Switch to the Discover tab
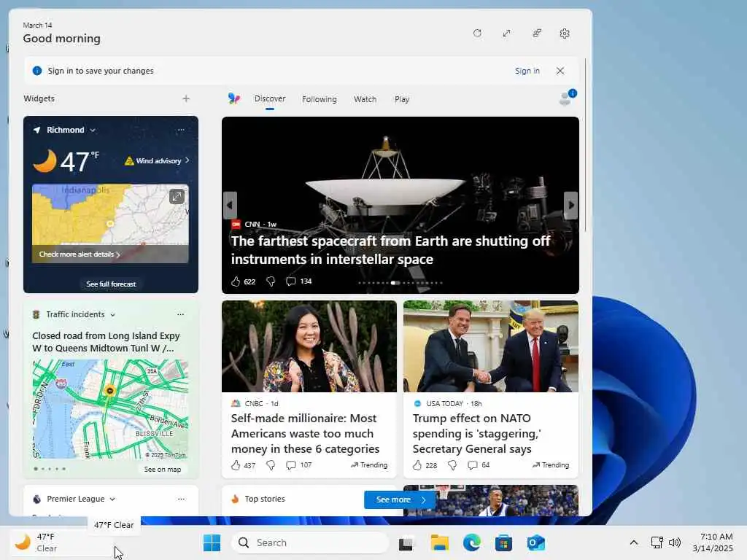747x560 pixels. [270, 98]
